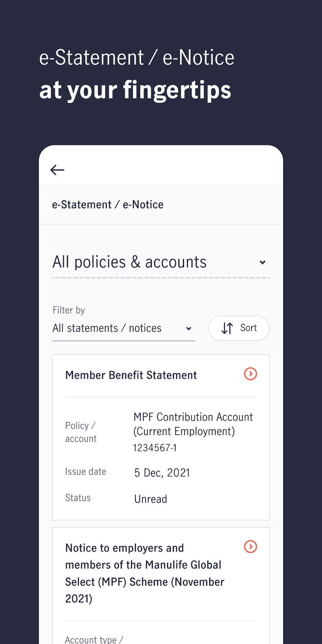The image size is (322, 644).
Task: Click the up-down arrows Sort icon
Action: tap(227, 328)
